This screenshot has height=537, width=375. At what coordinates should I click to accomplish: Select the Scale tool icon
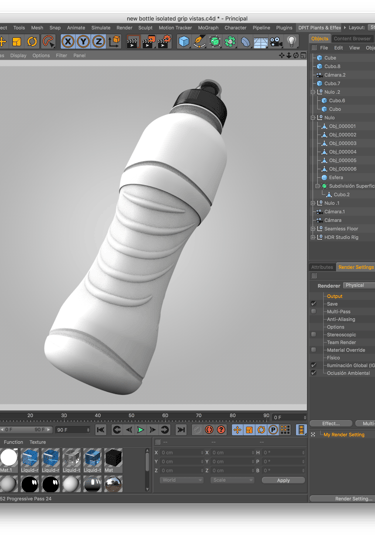pyautogui.click(x=16, y=42)
